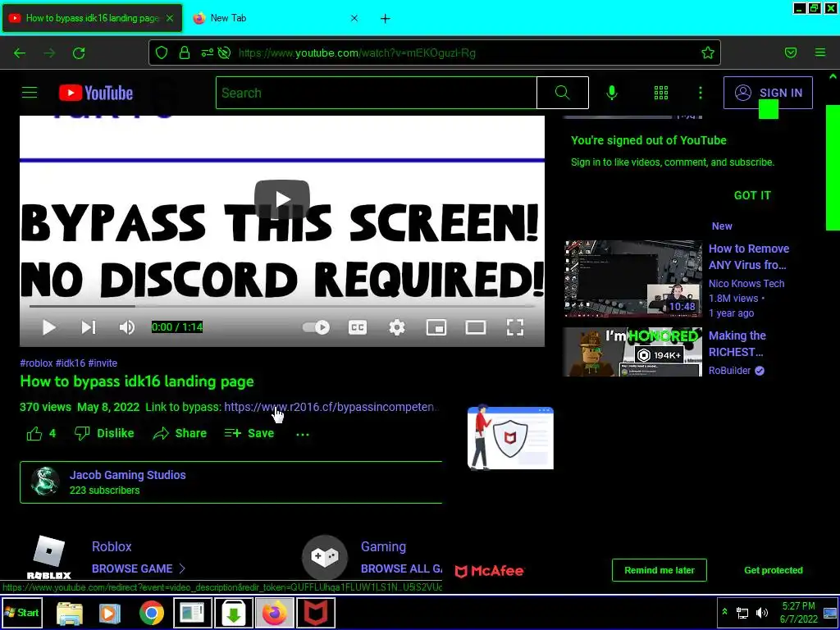
Task: Activate the miniplayer icon
Action: (436, 327)
